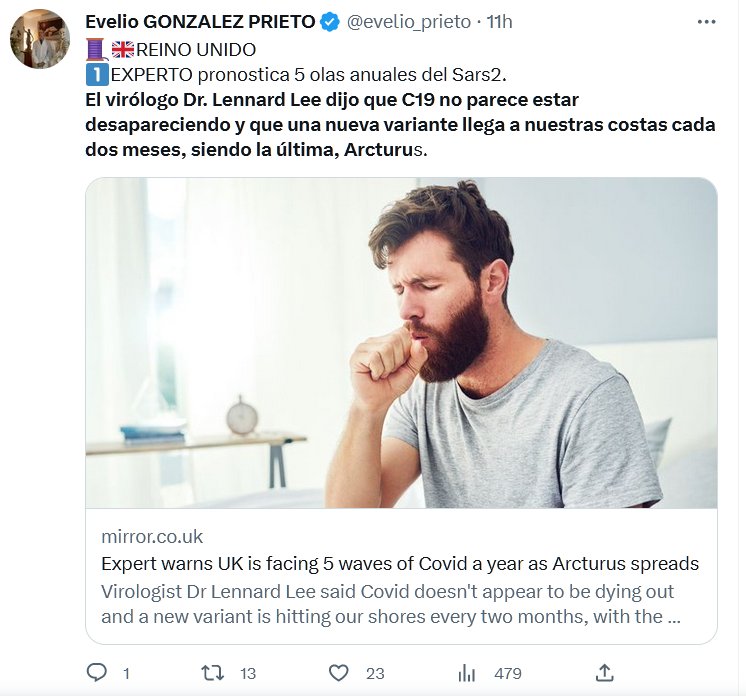Click the UK flag emoji
Viewport: 746px width, 696px height.
tap(123, 50)
